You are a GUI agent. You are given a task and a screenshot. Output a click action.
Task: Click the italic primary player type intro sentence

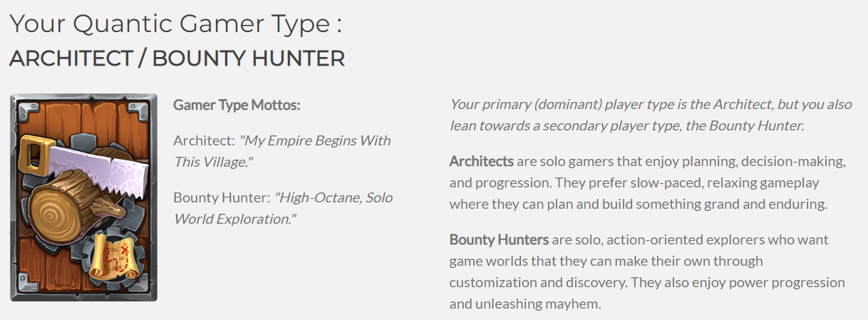click(651, 115)
